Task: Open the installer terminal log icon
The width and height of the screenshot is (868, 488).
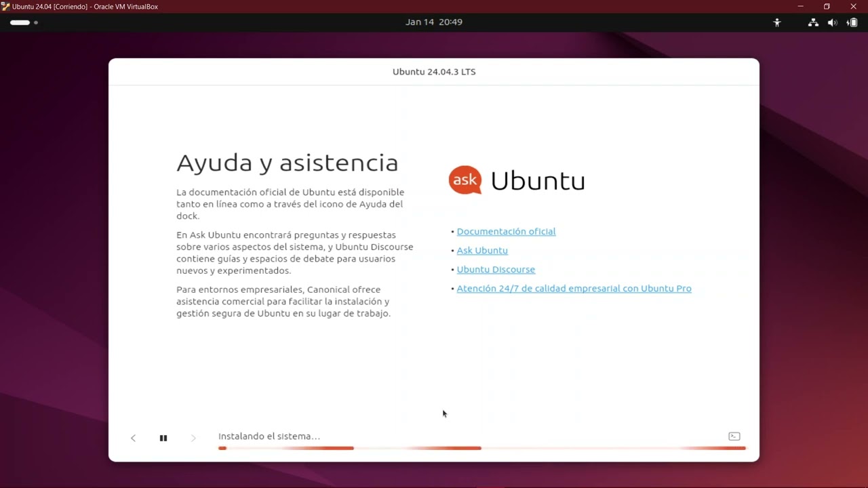Action: click(734, 436)
